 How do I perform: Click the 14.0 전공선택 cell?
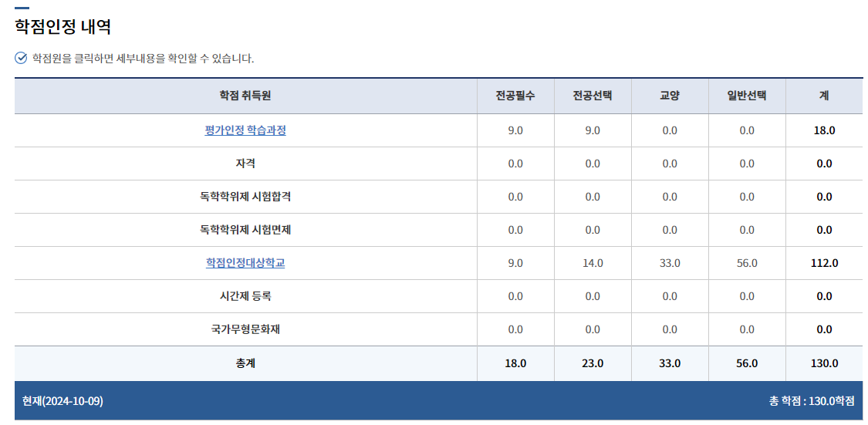(x=593, y=264)
